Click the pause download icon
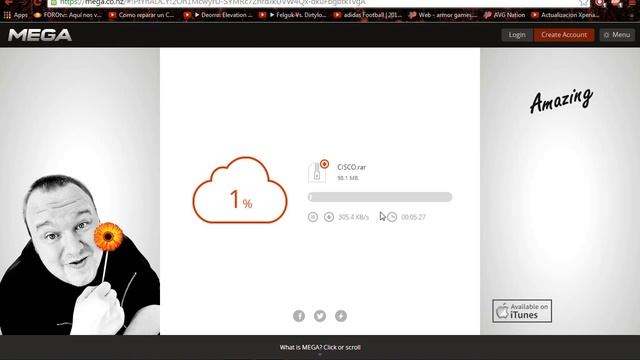Image resolution: width=640 pixels, height=360 pixels. pyautogui.click(x=313, y=217)
